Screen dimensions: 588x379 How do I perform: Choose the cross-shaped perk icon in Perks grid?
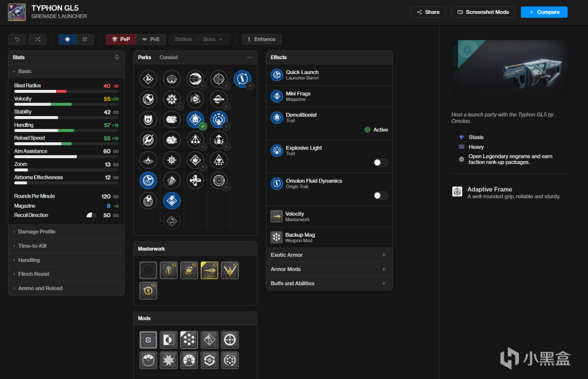point(195,180)
